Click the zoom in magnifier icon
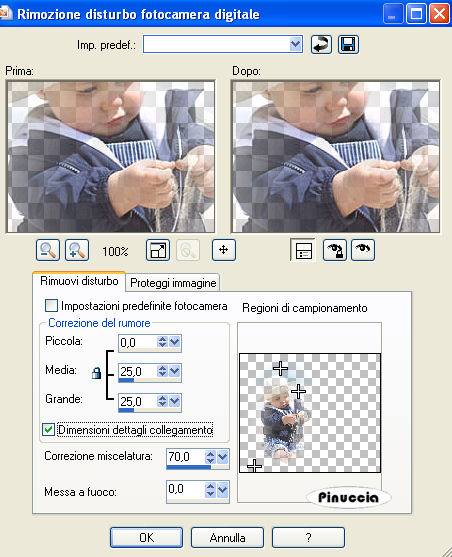The height and width of the screenshot is (557, 452). (77, 250)
